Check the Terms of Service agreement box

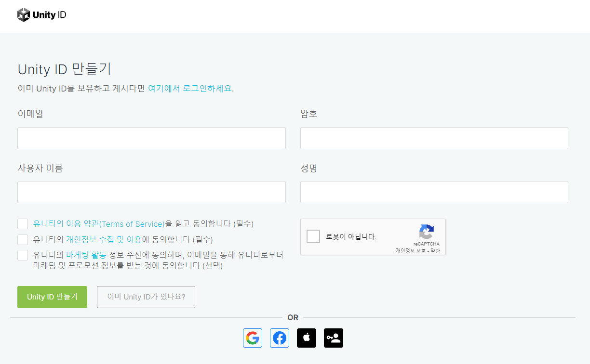23,224
